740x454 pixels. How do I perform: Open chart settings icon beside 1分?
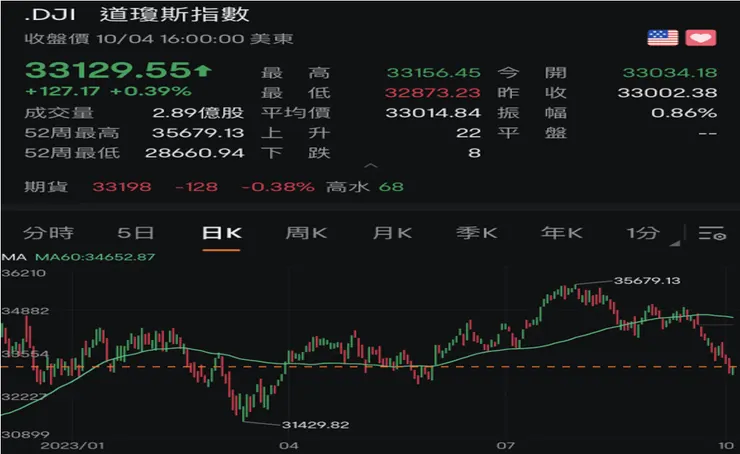tap(712, 233)
